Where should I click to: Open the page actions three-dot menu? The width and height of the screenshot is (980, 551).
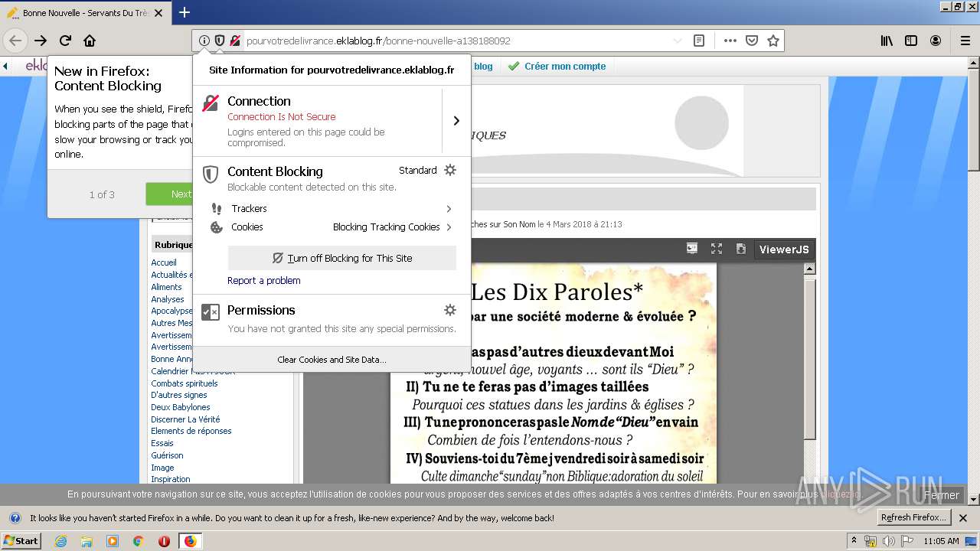point(730,41)
